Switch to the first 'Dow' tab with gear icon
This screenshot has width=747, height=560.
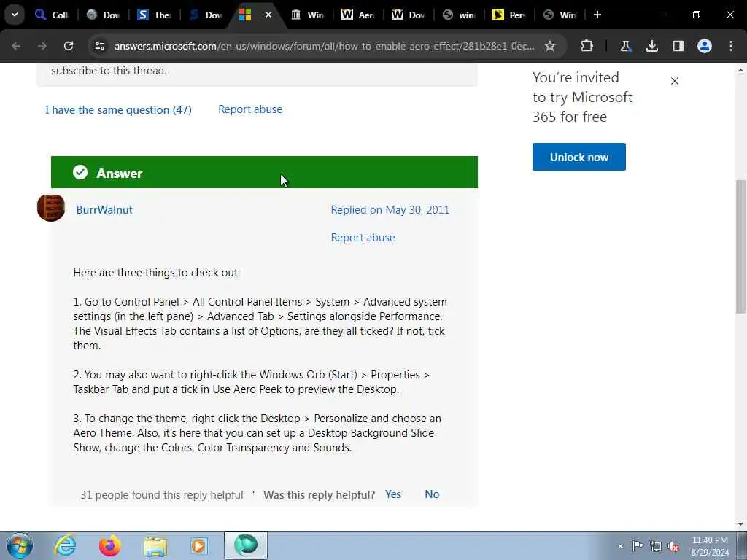coord(104,15)
